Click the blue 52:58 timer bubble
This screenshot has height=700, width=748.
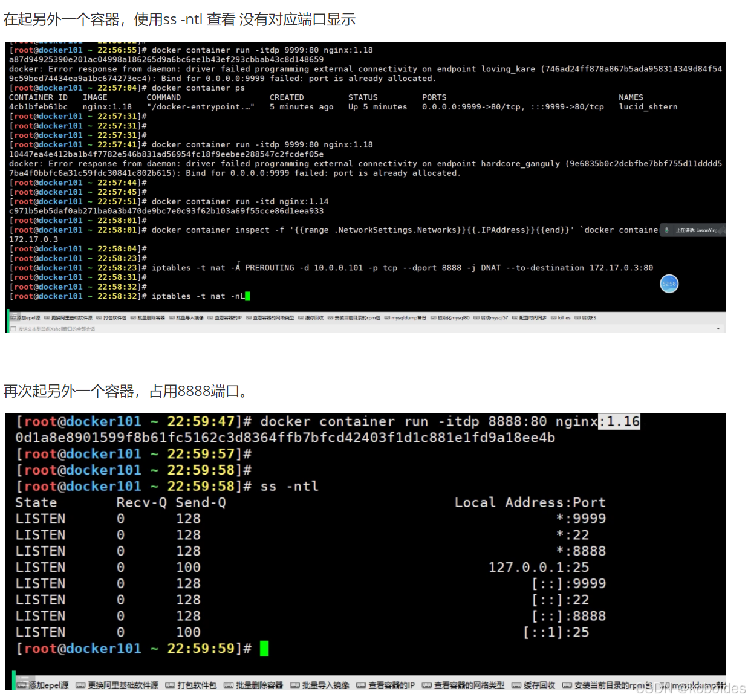pos(669,284)
